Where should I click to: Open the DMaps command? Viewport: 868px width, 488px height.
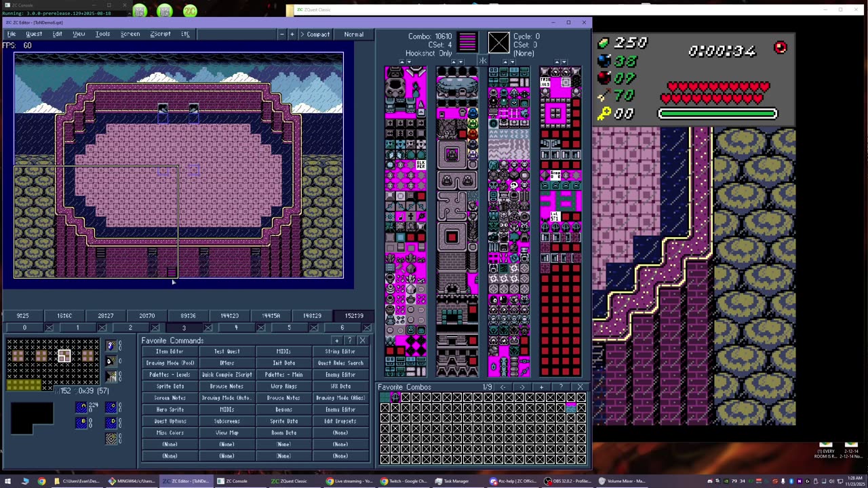227,363
